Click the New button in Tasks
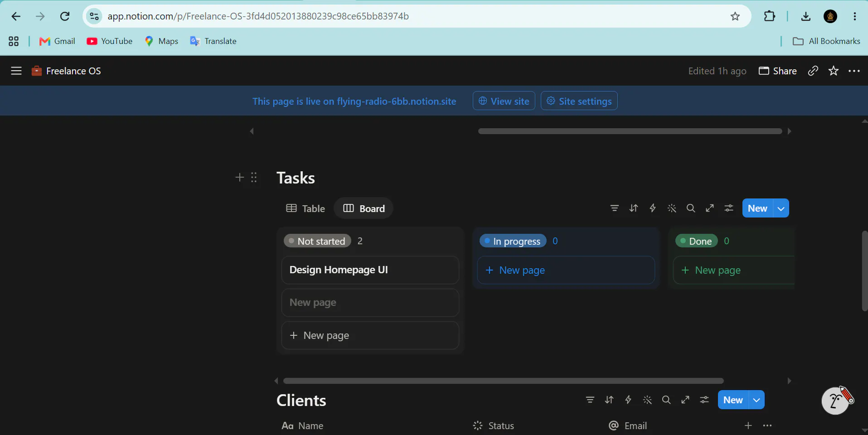The image size is (868, 435). pos(757,208)
